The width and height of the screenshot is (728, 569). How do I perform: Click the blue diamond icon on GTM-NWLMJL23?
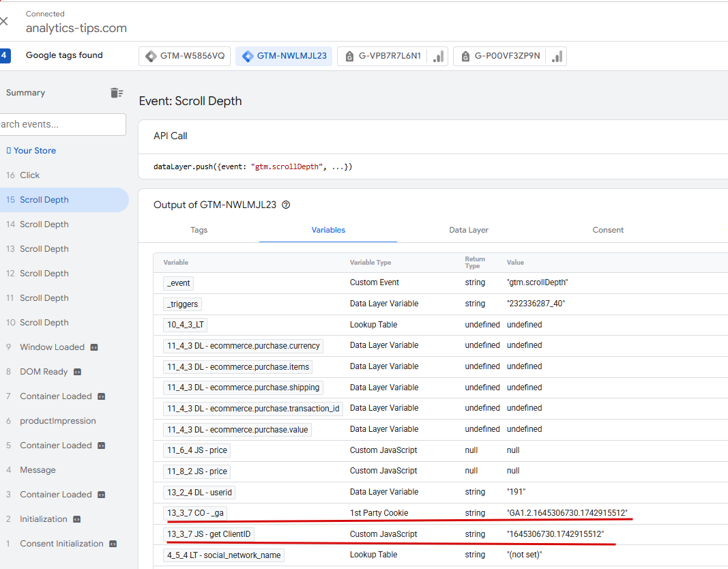(x=248, y=56)
